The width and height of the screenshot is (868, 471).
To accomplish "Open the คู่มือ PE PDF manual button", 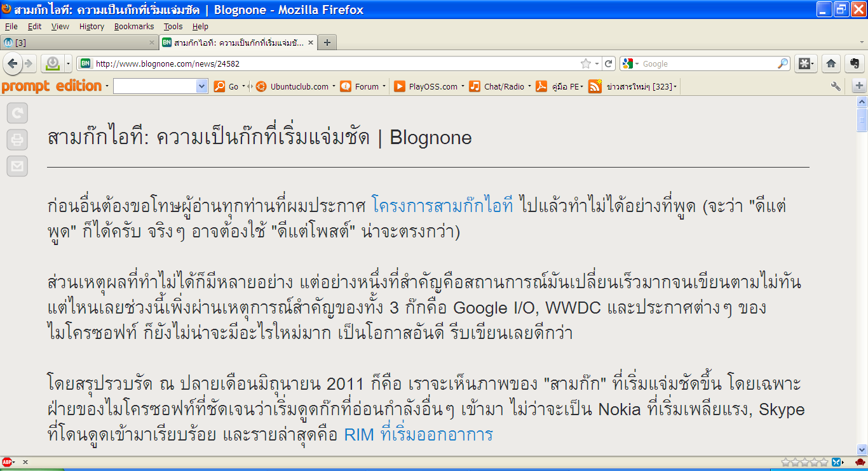I will 558,86.
